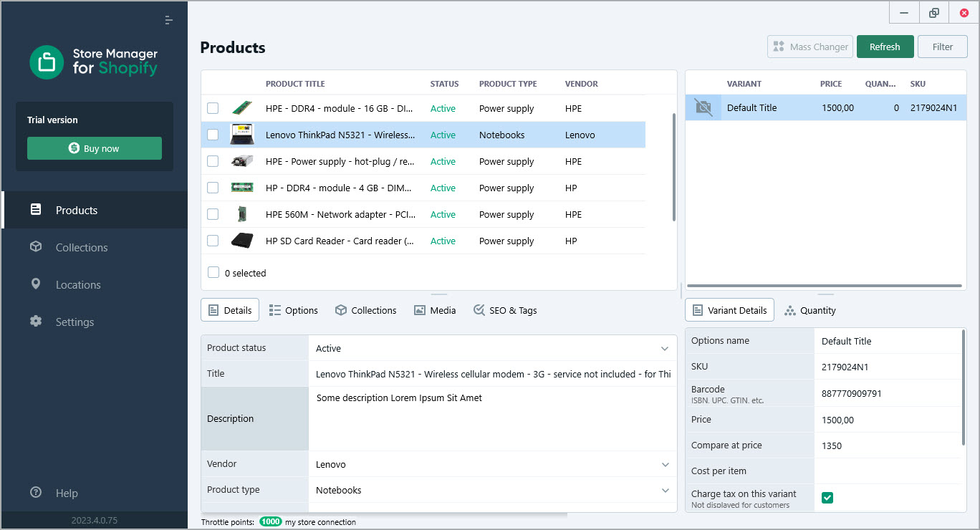Click the Locations pin icon in sidebar
The image size is (980, 530).
[x=36, y=284]
